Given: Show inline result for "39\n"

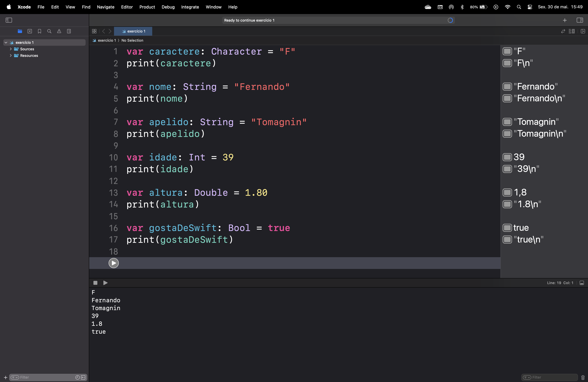Looking at the screenshot, I should tap(507, 169).
